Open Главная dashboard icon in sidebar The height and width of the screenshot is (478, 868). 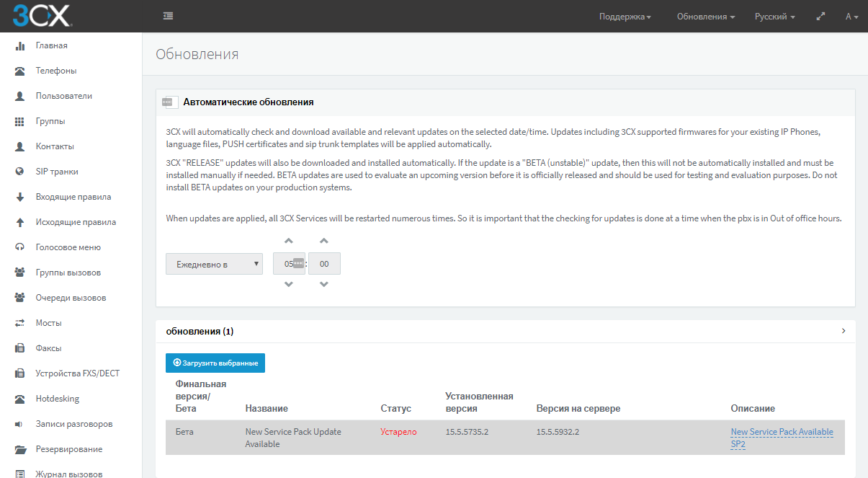pyautogui.click(x=20, y=45)
